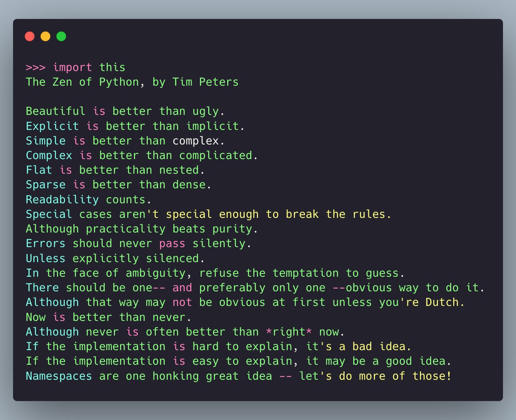Screen dimensions: 516x420
Task: Click the "Namespaces" word on the last line
Action: point(58,376)
